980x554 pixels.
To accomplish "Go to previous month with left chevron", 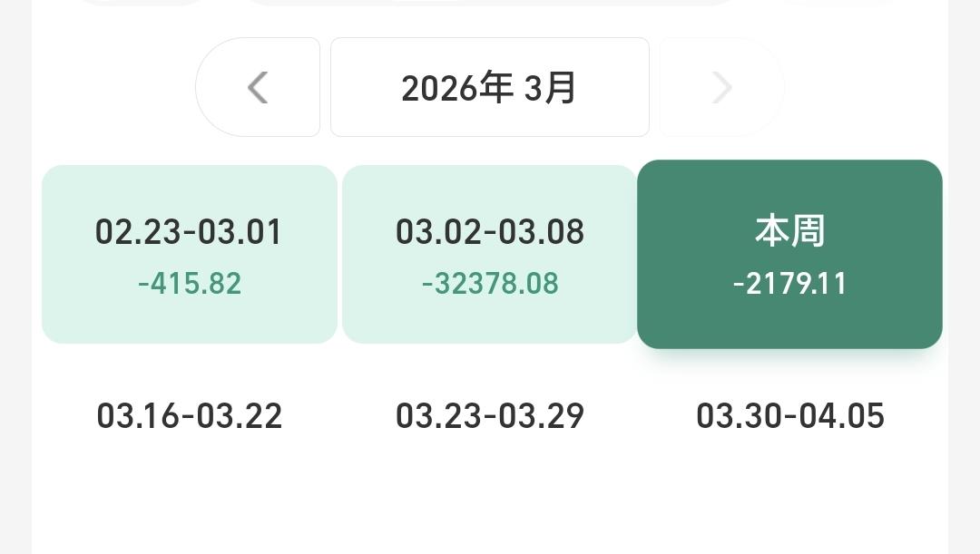I will coord(258,87).
